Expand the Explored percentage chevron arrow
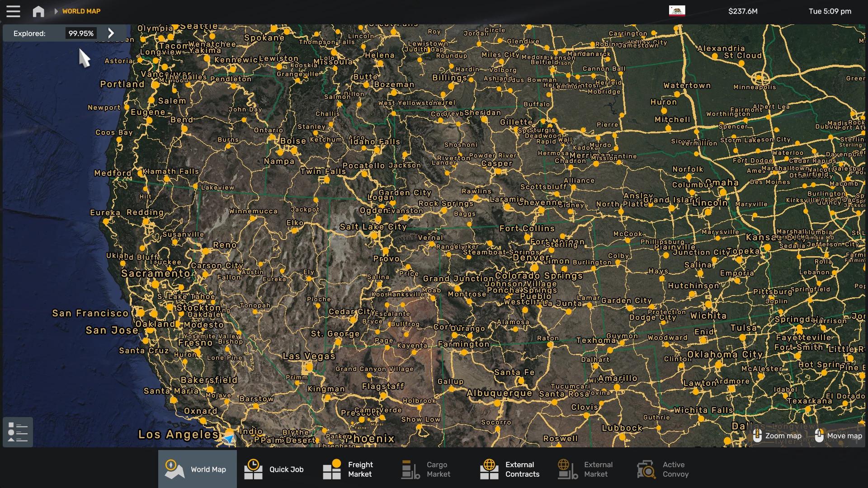The width and height of the screenshot is (868, 488). click(x=110, y=33)
